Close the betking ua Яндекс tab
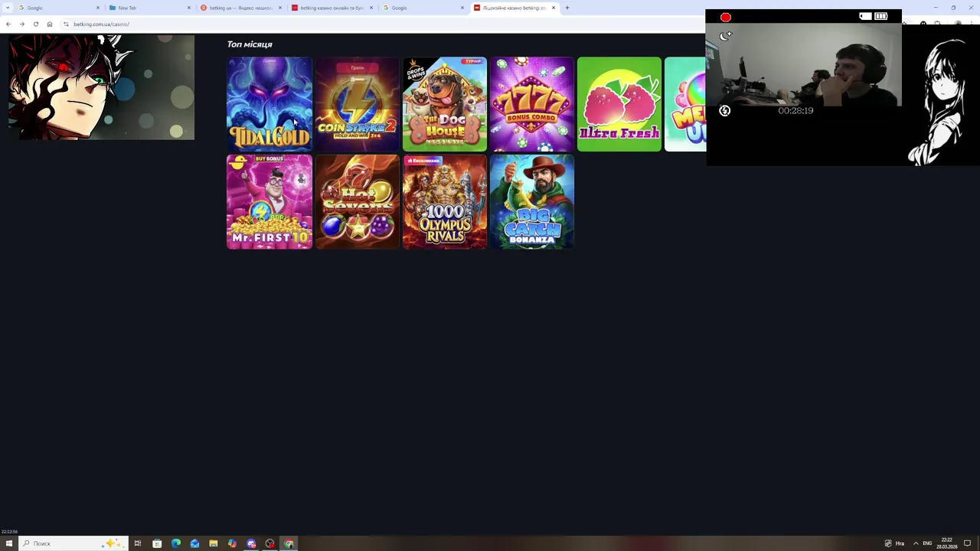 [280, 8]
